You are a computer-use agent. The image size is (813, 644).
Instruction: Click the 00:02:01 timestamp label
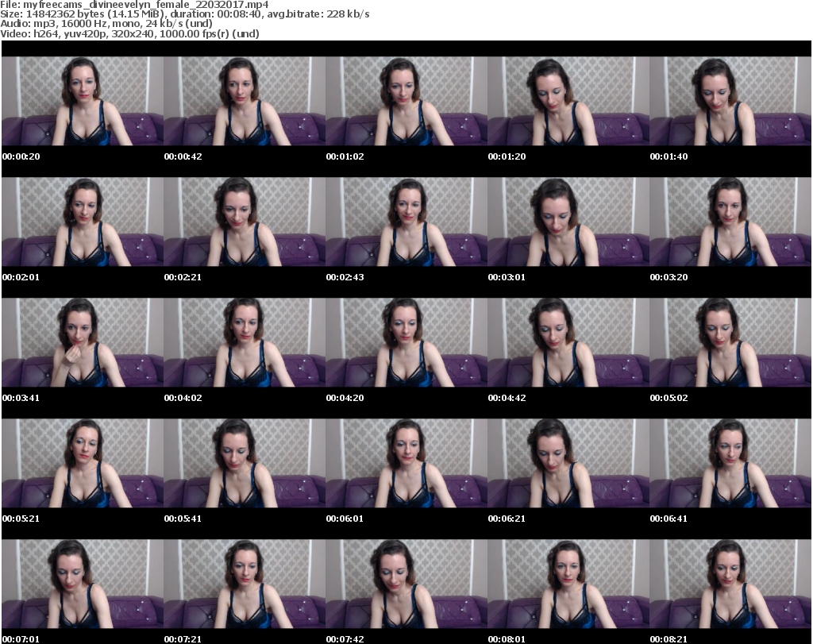pos(21,277)
